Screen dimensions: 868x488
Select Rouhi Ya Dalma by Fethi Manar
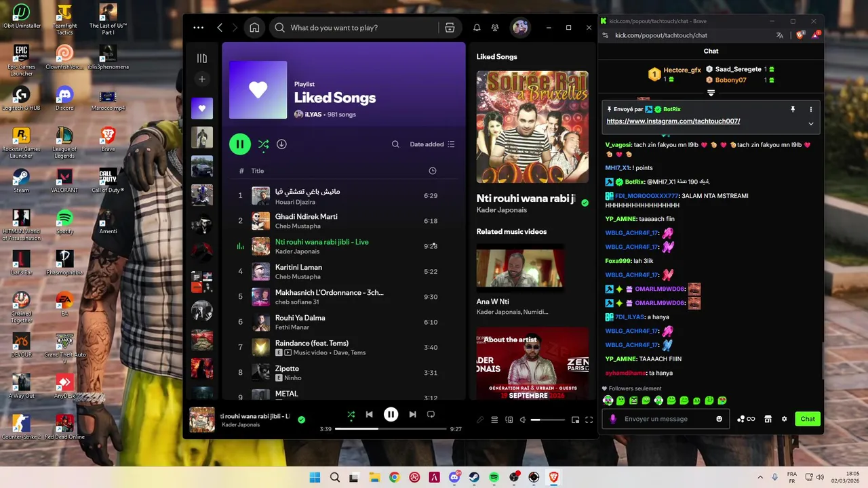(x=300, y=318)
